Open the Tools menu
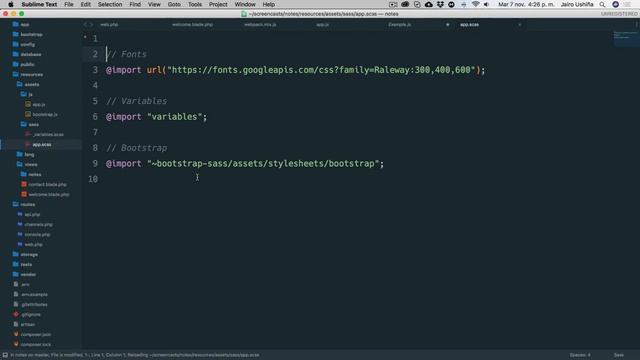The image size is (640, 360). [x=195, y=4]
